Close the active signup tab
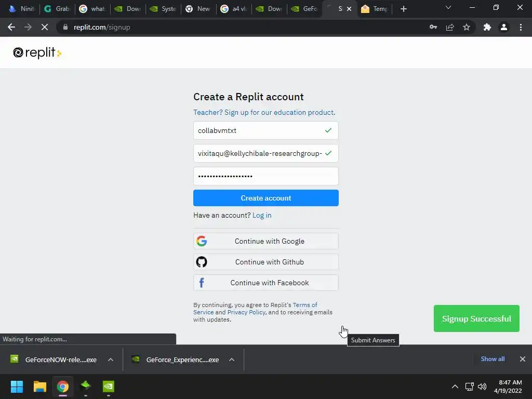This screenshot has height=399, width=532. pyautogui.click(x=349, y=9)
